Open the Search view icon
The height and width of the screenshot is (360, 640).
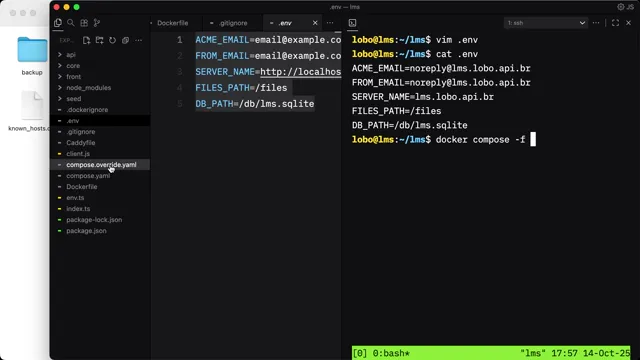[71, 23]
